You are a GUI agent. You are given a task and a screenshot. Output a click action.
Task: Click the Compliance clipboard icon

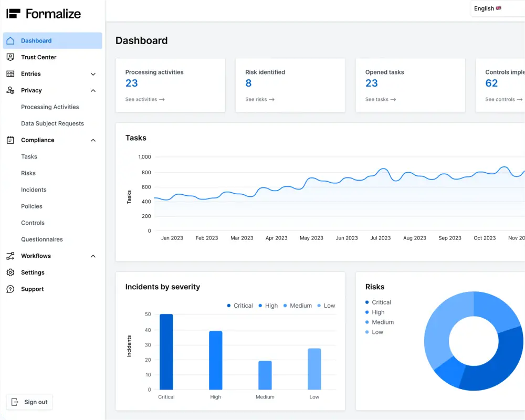click(x=10, y=140)
